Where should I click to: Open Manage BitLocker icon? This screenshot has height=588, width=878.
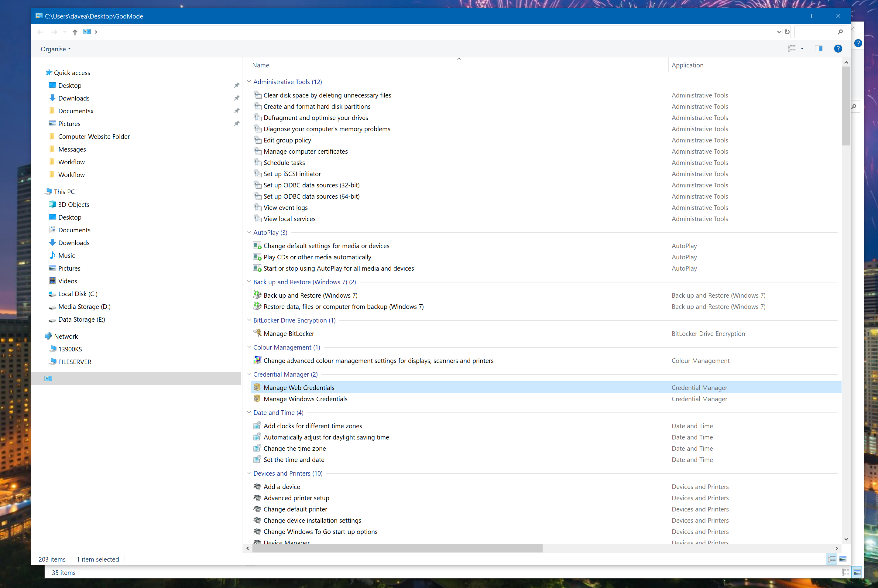257,333
